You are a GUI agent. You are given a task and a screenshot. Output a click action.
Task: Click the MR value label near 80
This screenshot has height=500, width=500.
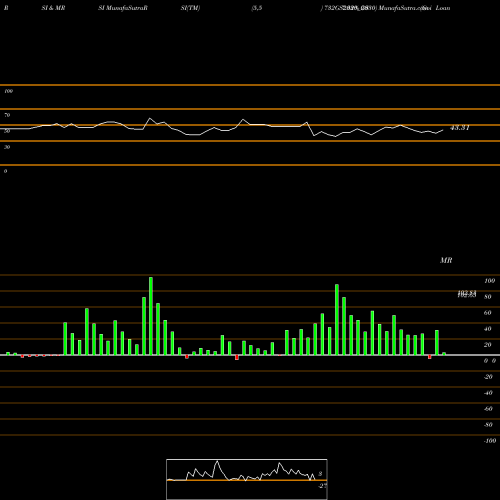click(x=467, y=294)
